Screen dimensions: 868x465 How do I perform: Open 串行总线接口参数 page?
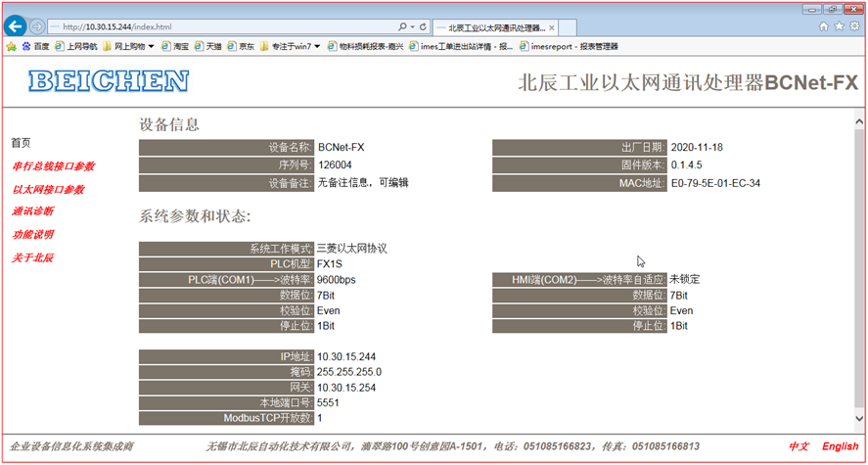[x=53, y=166]
